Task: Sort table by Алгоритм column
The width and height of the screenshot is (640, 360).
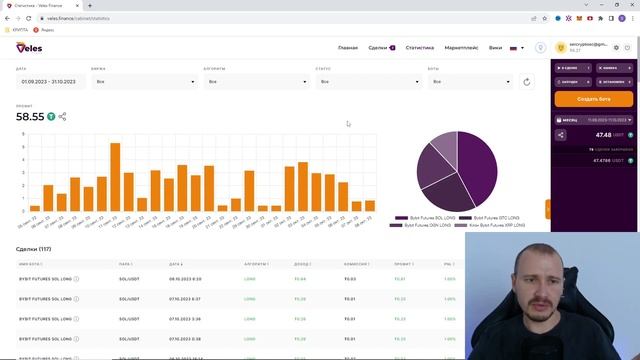Action: [x=256, y=264]
